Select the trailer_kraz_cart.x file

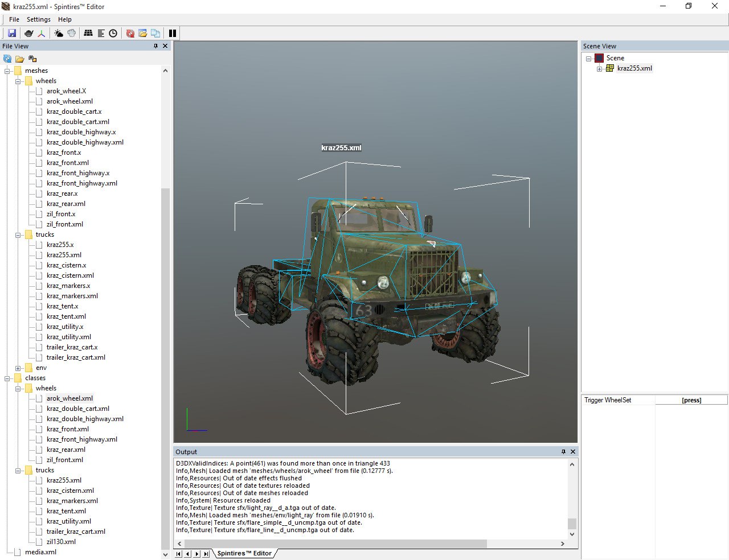72,347
